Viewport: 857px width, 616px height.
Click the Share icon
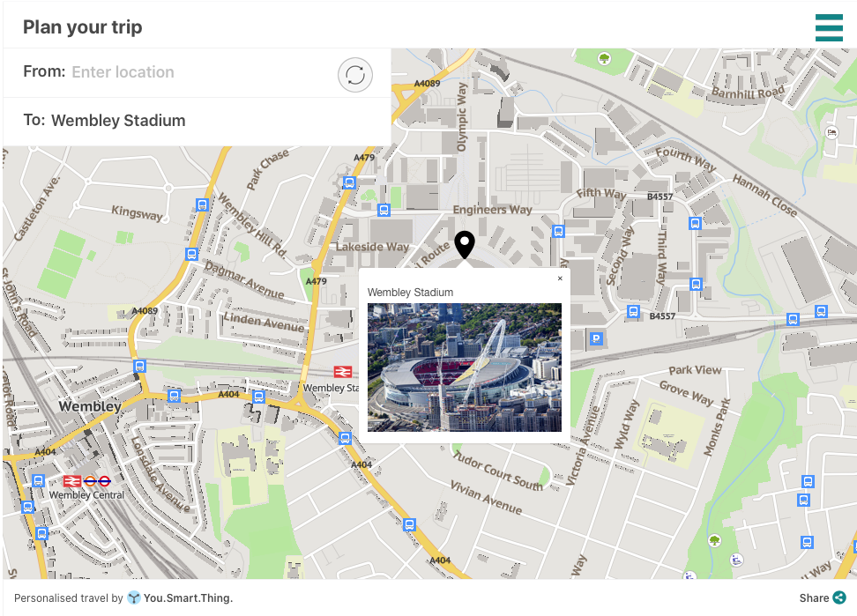point(839,597)
